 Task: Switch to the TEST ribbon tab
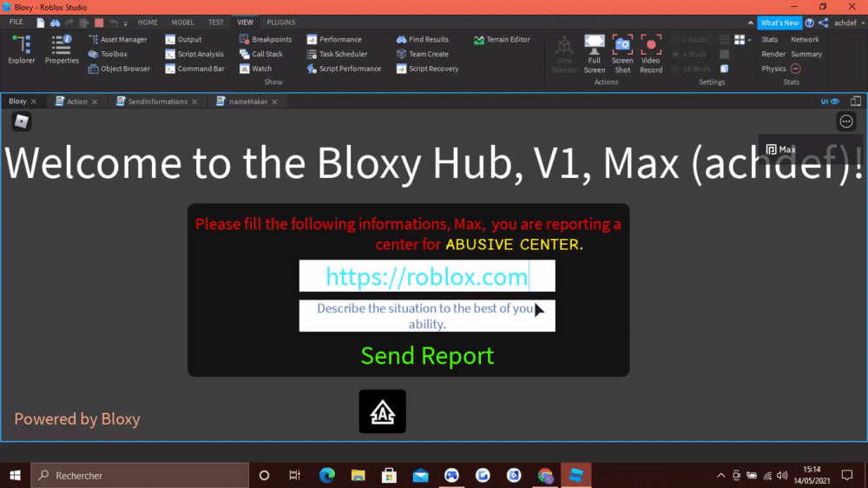tap(216, 23)
